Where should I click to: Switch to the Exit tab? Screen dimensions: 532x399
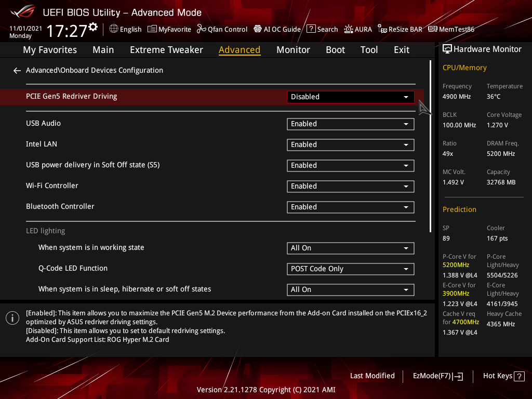[x=402, y=50]
